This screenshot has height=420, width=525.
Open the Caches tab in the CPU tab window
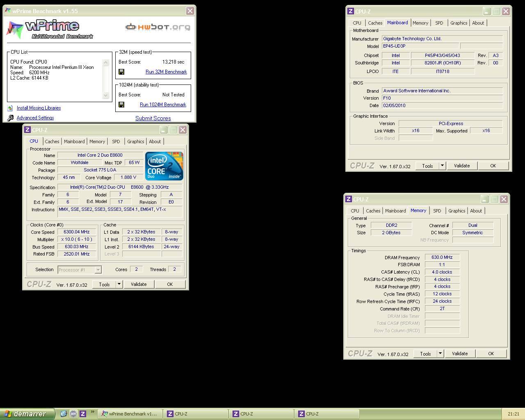(52, 142)
